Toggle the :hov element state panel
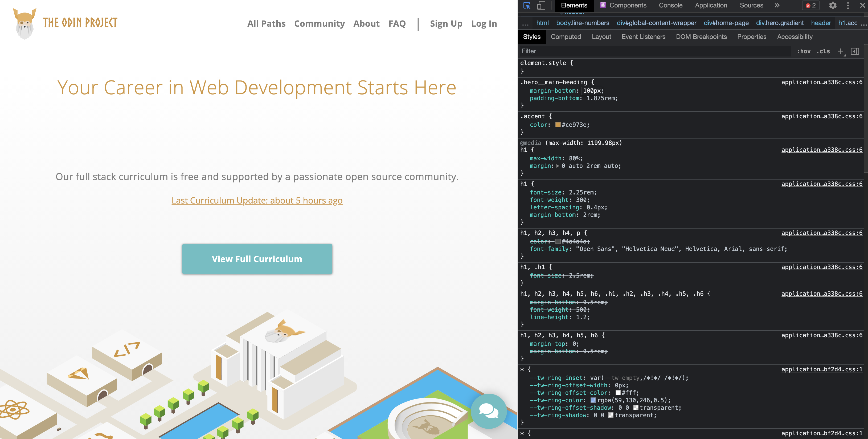The height and width of the screenshot is (439, 868). (x=804, y=51)
